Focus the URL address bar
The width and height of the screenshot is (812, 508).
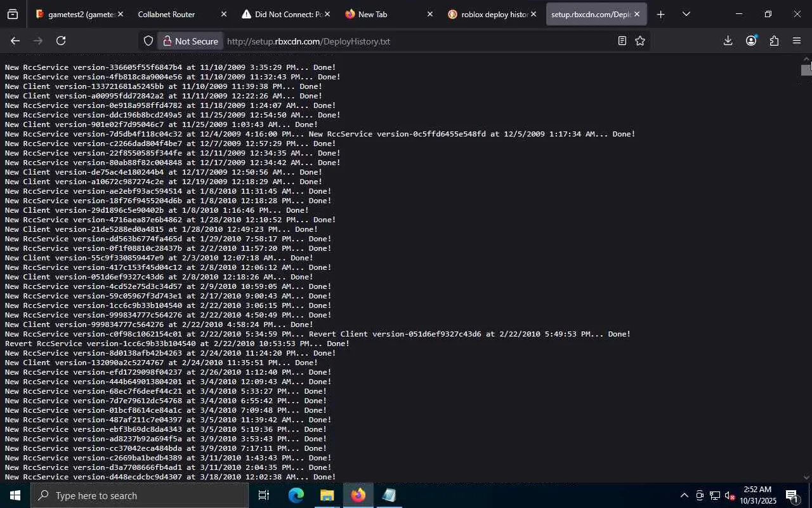(419, 41)
